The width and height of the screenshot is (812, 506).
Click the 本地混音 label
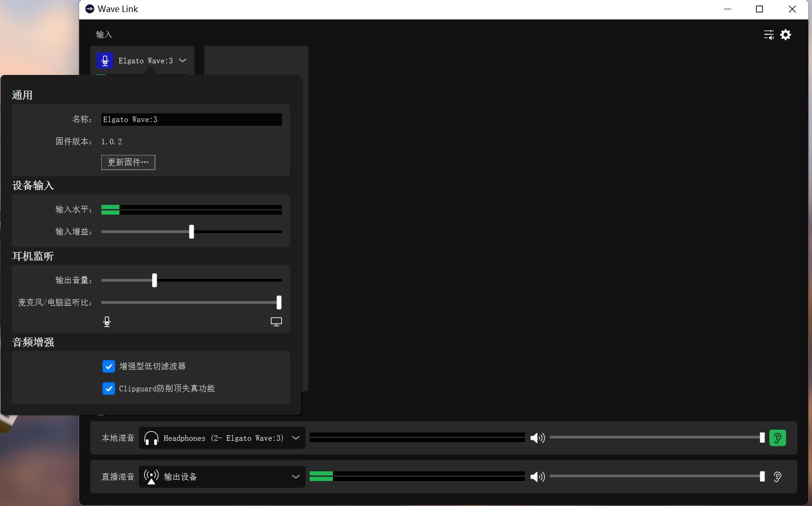[118, 438]
